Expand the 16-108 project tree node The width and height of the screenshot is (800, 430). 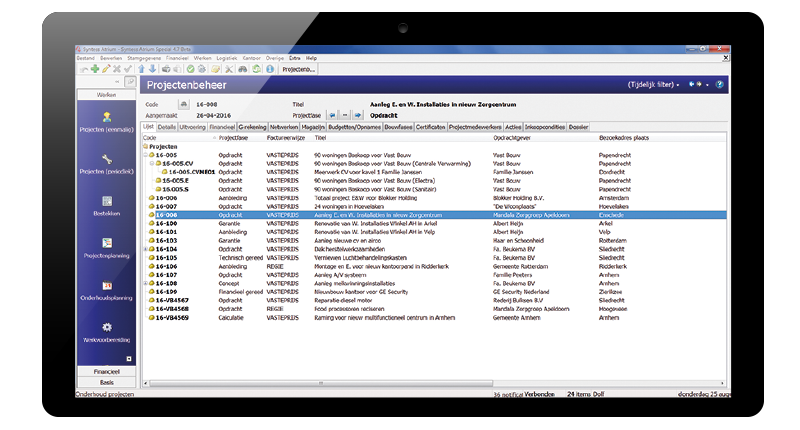[x=146, y=283]
